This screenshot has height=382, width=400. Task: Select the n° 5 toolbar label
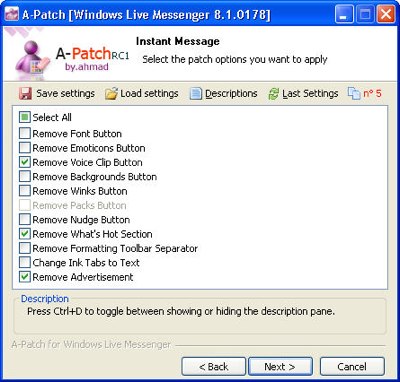click(x=372, y=94)
